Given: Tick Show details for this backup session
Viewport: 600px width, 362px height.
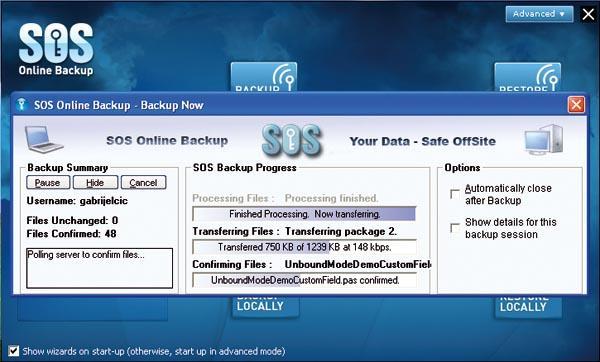Looking at the screenshot, I should (455, 228).
